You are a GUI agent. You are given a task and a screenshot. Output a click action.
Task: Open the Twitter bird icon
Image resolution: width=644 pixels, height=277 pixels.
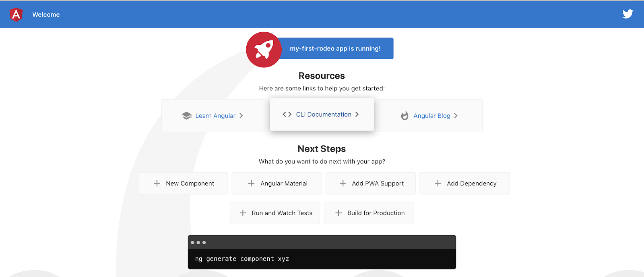click(x=627, y=14)
